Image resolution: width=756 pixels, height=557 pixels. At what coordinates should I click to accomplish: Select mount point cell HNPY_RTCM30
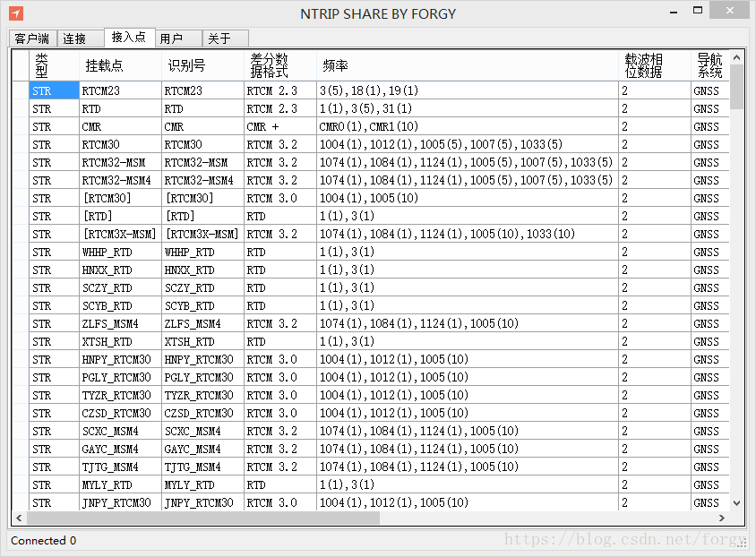click(120, 359)
